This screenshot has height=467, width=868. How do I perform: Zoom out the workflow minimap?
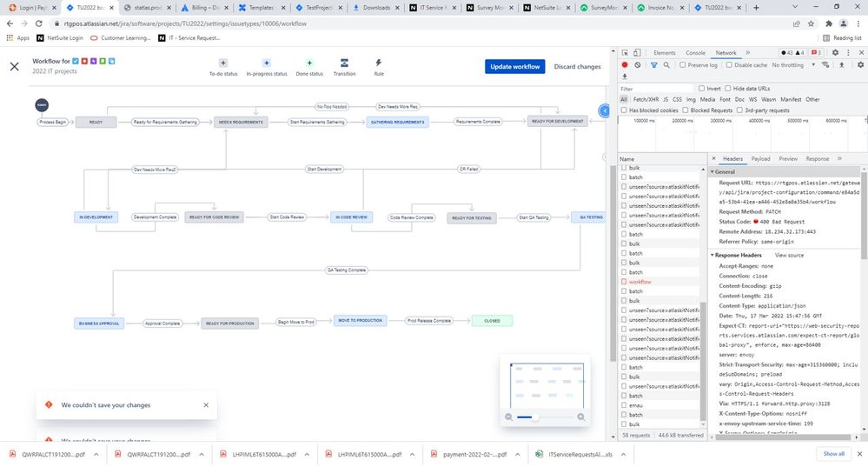click(x=509, y=417)
